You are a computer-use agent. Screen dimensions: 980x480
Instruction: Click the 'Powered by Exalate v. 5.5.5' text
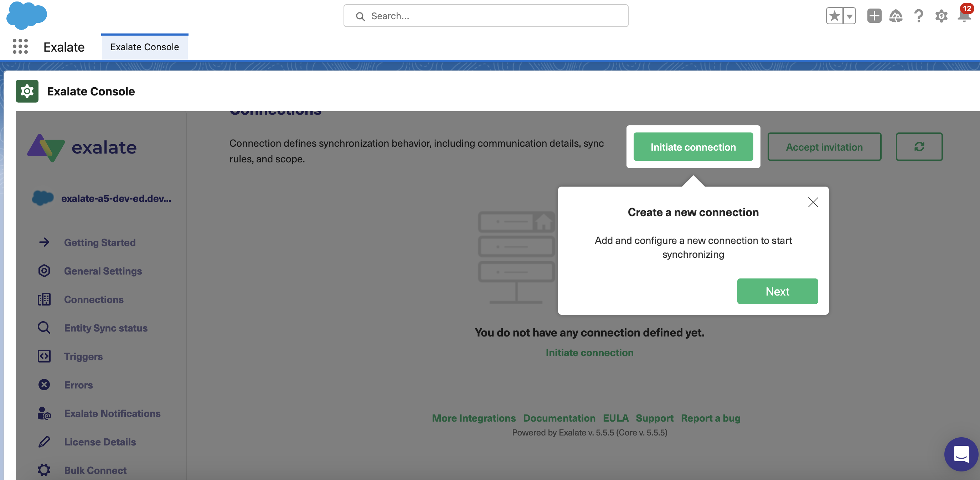coord(589,433)
